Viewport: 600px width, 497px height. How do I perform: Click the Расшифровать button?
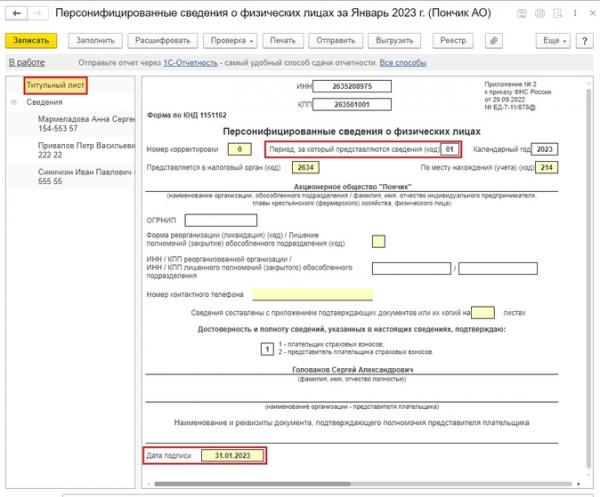click(x=163, y=41)
